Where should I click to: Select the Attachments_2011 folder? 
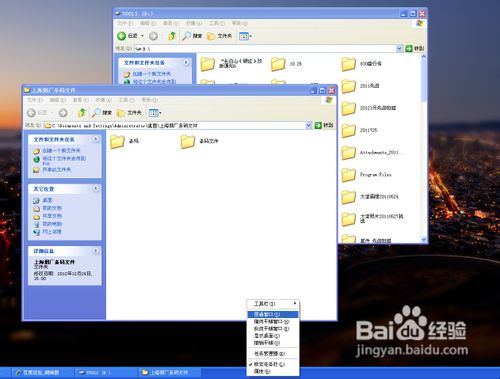pos(349,153)
